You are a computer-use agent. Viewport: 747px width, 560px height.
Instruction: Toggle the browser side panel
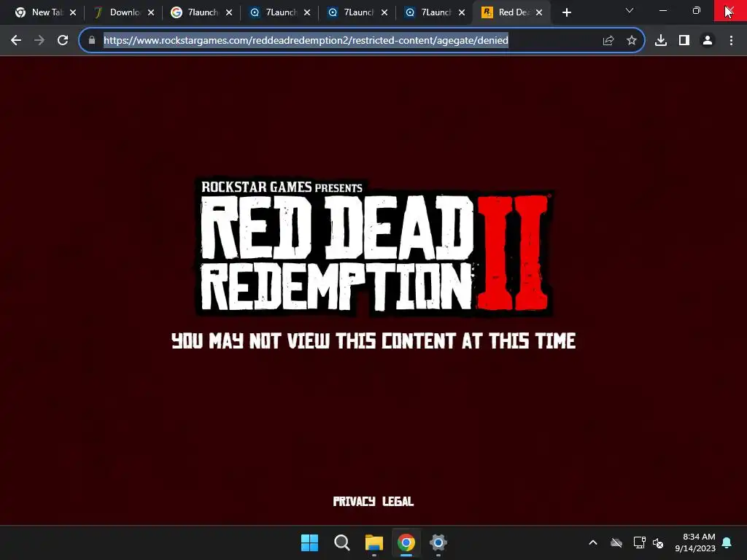point(684,41)
